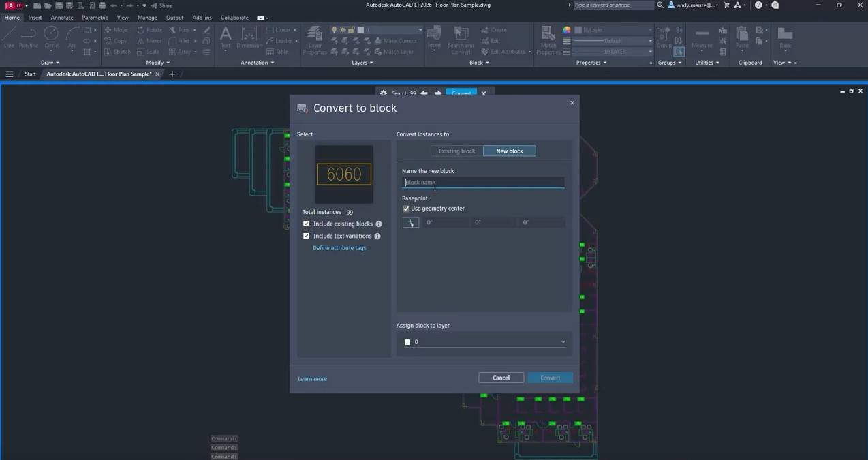This screenshot has width=868, height=460.
Task: Click Match Layer button
Action: coord(394,52)
